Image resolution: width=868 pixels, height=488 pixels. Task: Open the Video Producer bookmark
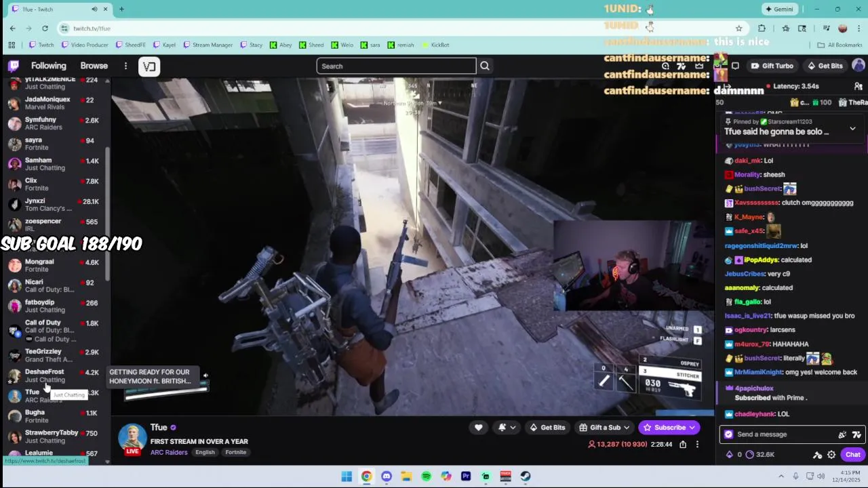click(x=85, y=45)
